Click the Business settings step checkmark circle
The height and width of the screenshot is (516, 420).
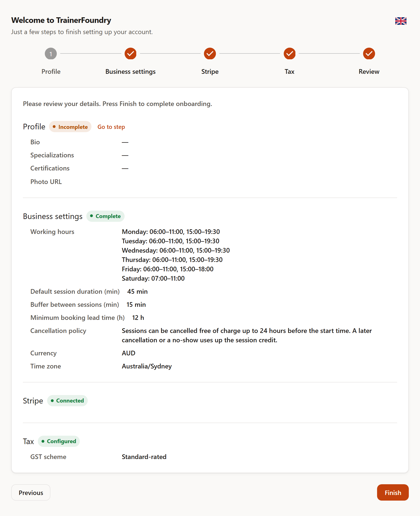[x=130, y=53]
